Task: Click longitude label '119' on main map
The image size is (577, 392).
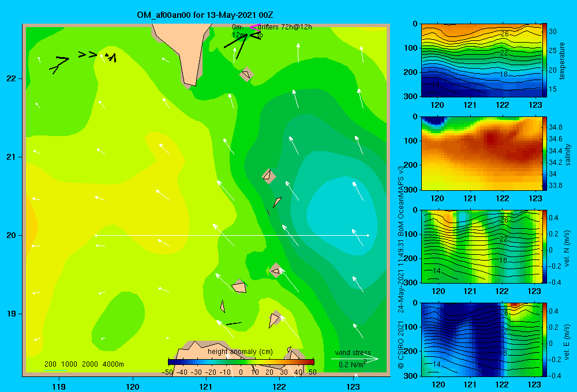Action: click(59, 386)
